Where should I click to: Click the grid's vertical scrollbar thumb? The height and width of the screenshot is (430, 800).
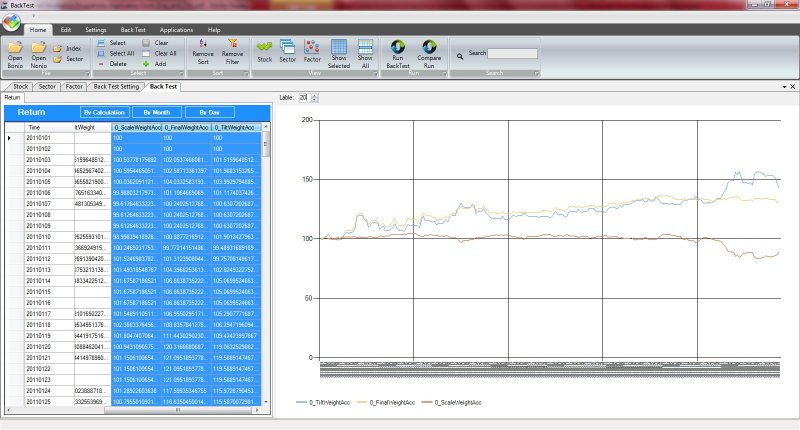coord(266,145)
